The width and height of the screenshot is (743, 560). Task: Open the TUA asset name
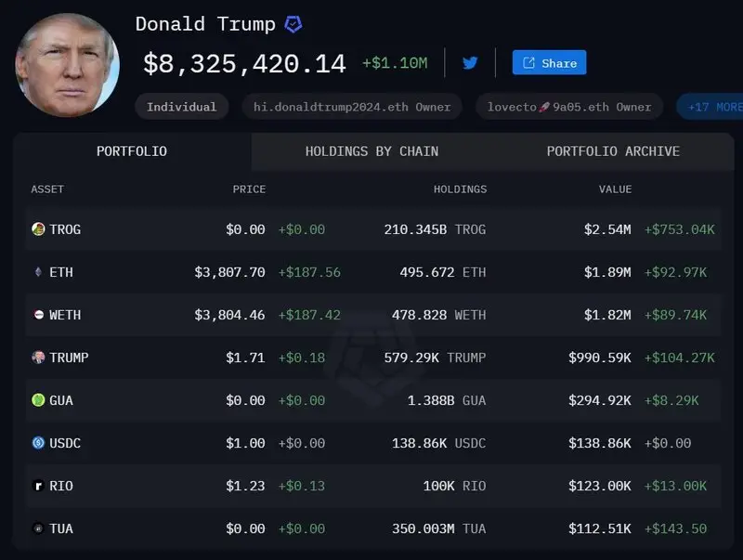[x=61, y=528]
